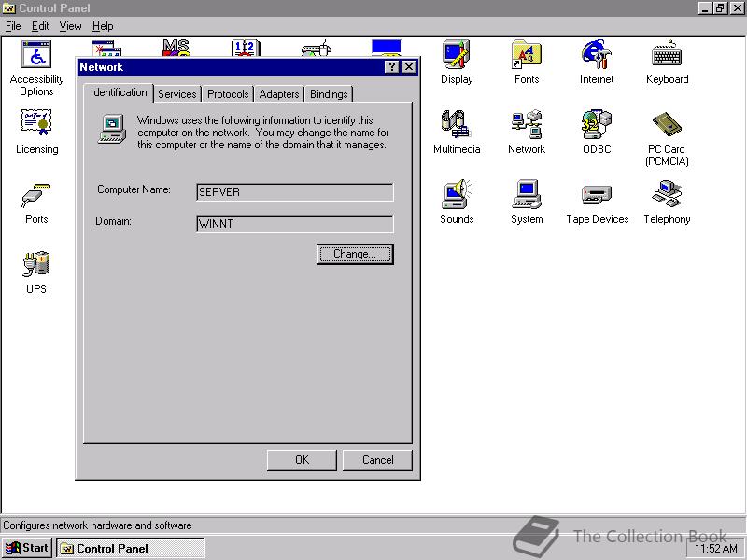The image size is (747, 560).
Task: Switch to the Identification tab
Action: [x=119, y=92]
